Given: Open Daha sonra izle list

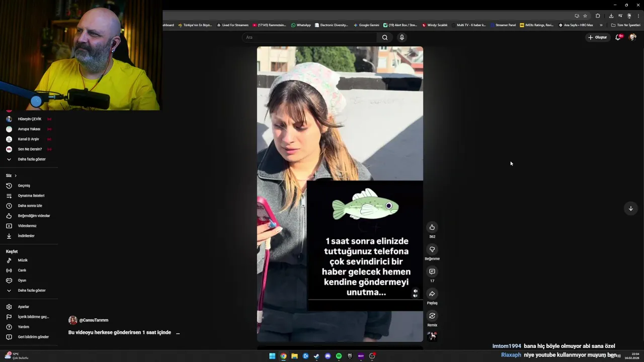Looking at the screenshot, I should (x=29, y=206).
